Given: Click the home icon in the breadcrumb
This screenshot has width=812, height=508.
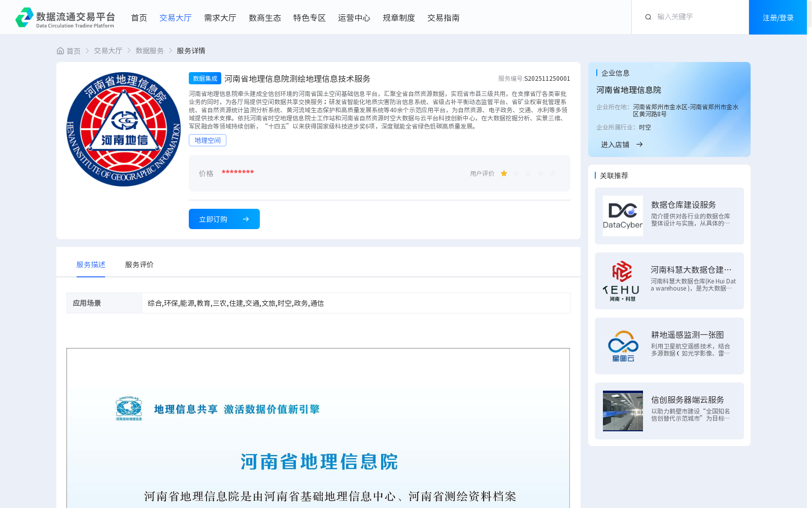Looking at the screenshot, I should click(60, 51).
